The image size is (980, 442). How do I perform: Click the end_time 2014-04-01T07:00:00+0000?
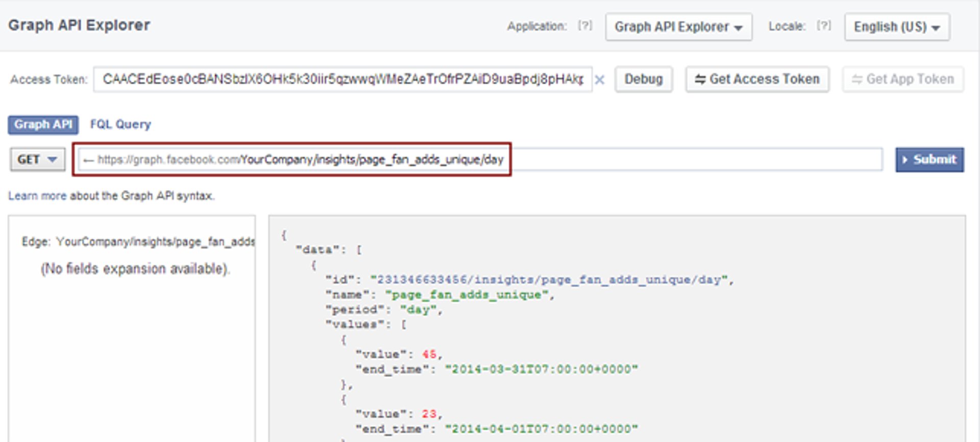pos(541,429)
